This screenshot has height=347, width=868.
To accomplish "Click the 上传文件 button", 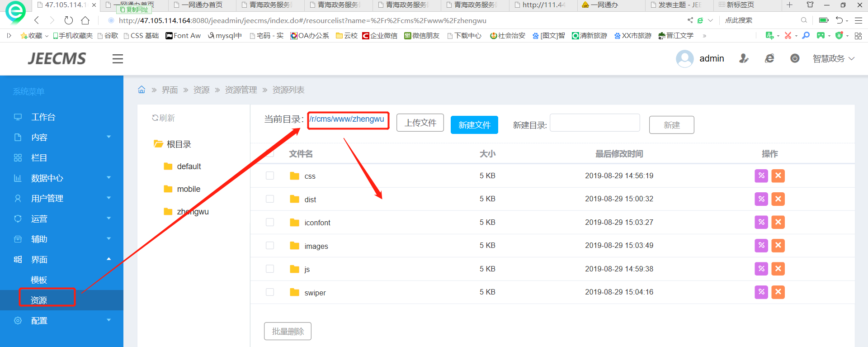I will click(x=420, y=123).
